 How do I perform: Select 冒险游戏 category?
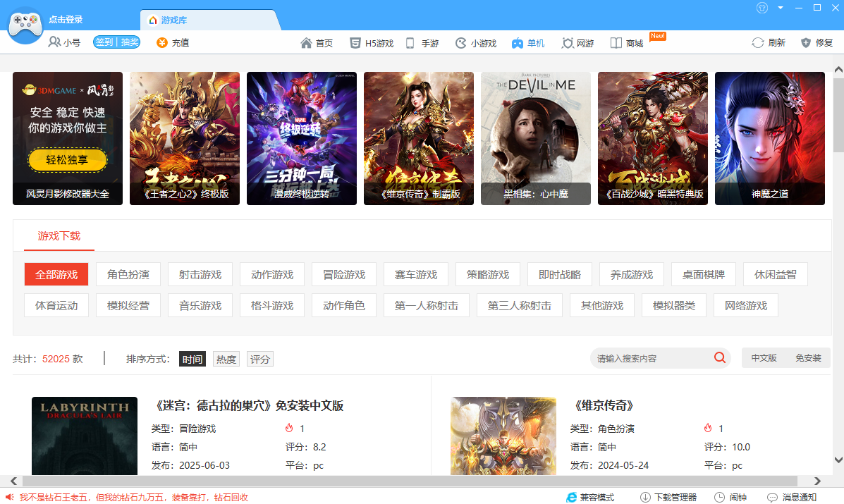coord(344,274)
